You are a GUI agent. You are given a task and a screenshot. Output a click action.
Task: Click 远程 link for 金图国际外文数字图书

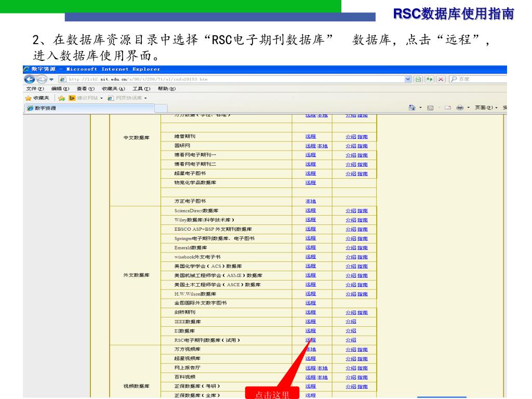(311, 303)
